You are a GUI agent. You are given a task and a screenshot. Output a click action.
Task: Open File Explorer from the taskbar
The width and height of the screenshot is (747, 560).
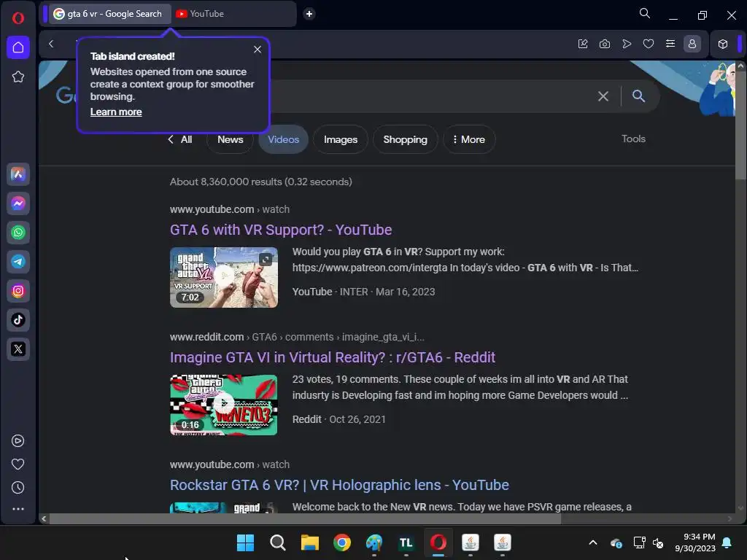pyautogui.click(x=309, y=542)
